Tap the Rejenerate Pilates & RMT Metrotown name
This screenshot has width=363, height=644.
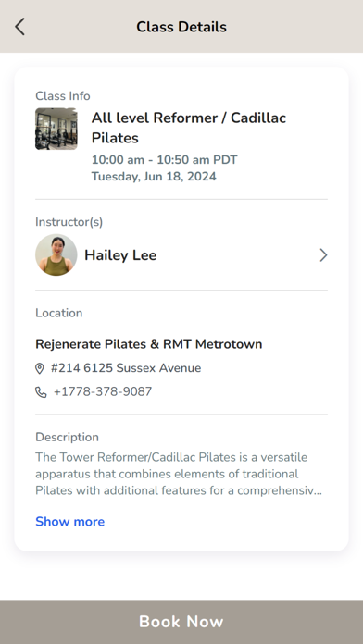click(x=149, y=344)
